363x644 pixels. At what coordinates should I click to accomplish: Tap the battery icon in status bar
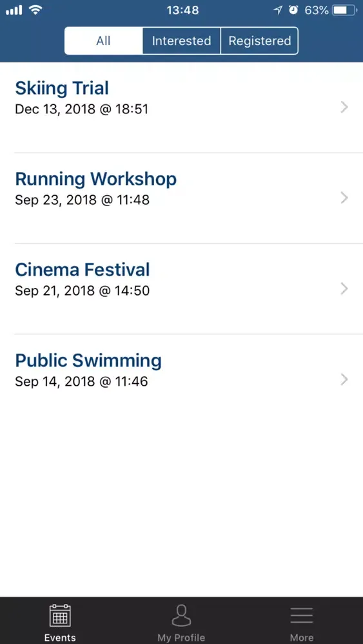(x=344, y=11)
